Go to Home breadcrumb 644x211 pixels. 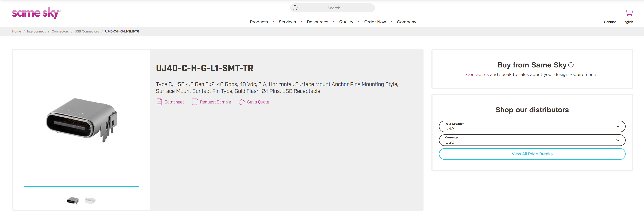tap(16, 31)
